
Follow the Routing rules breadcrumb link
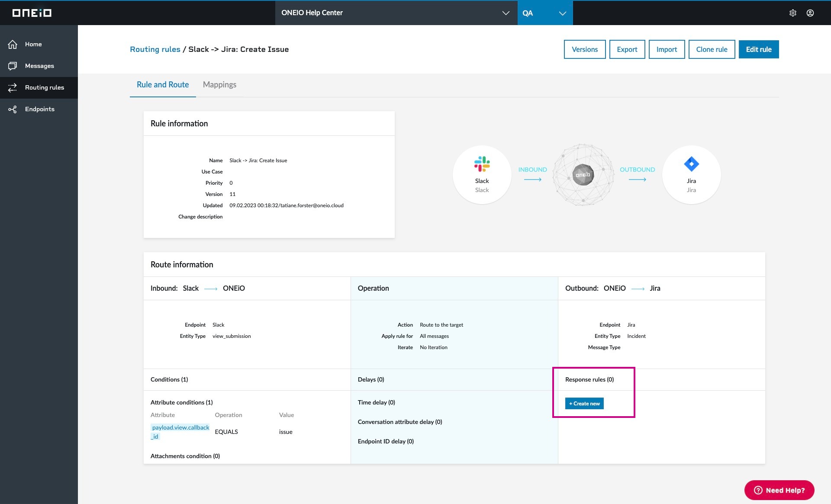(x=155, y=49)
